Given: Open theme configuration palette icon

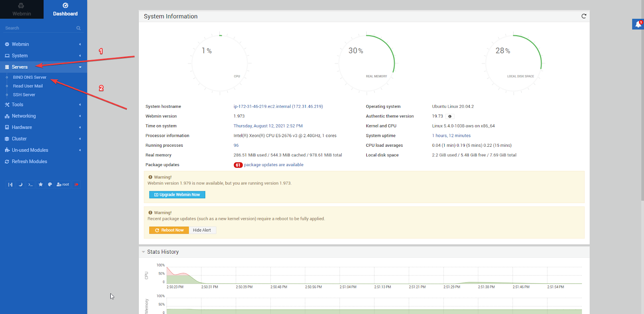Looking at the screenshot, I should (x=50, y=185).
